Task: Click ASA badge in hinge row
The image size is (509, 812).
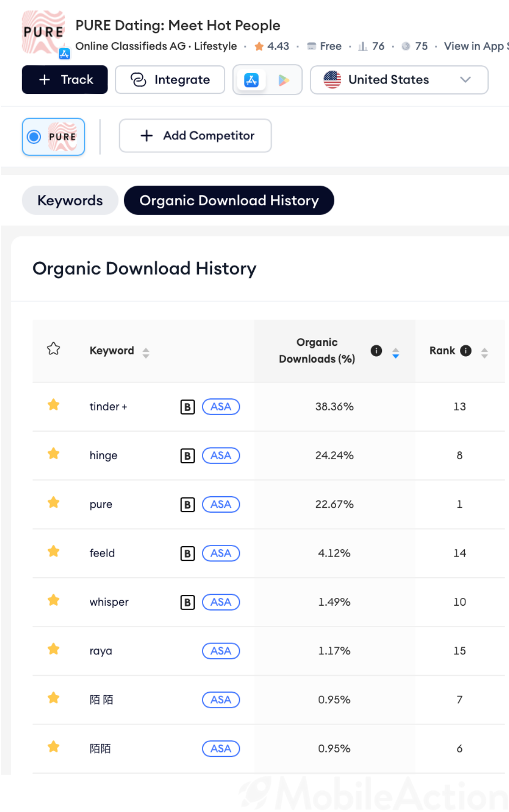Action: coord(221,455)
